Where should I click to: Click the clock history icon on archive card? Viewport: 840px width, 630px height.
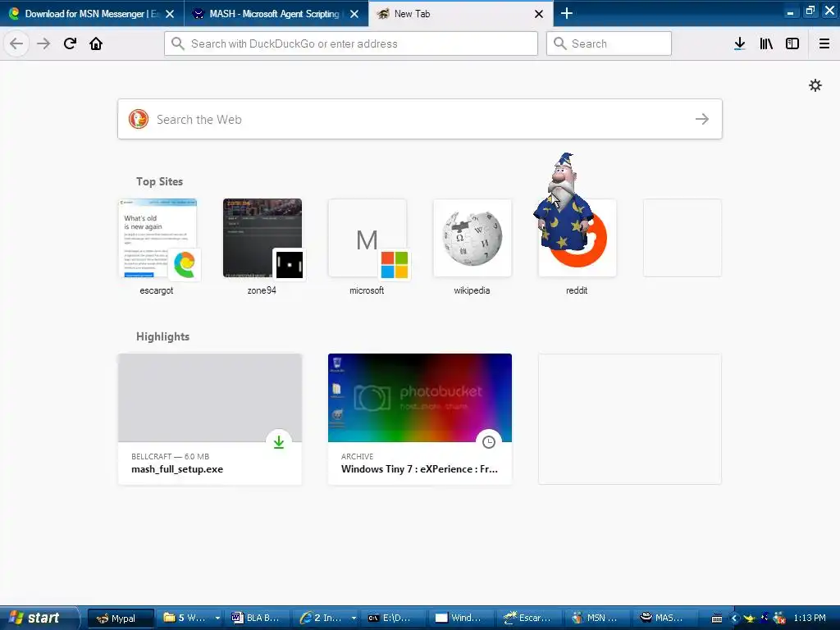coord(489,442)
